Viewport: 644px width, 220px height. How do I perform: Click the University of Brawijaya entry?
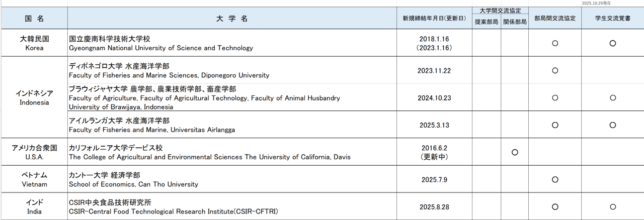(204, 98)
